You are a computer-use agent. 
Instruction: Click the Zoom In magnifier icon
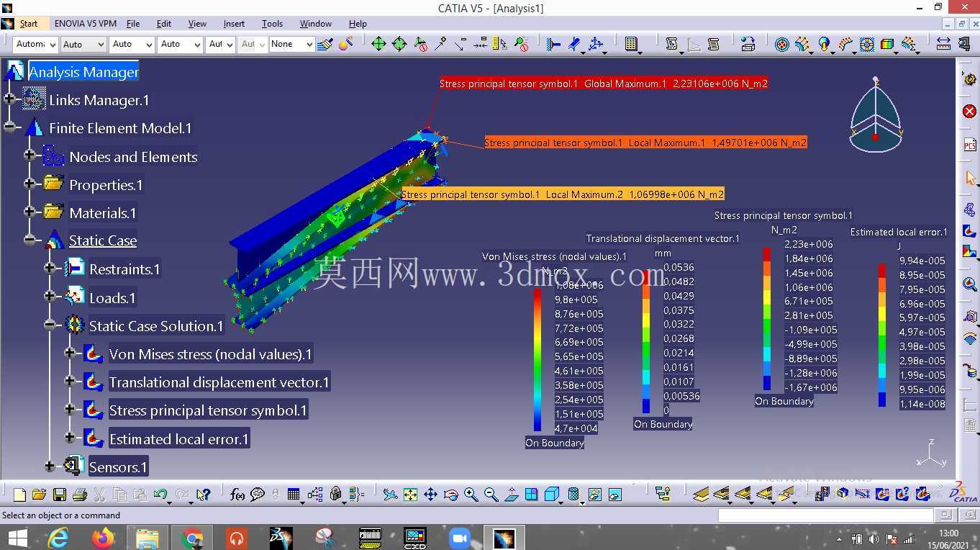coord(471,494)
